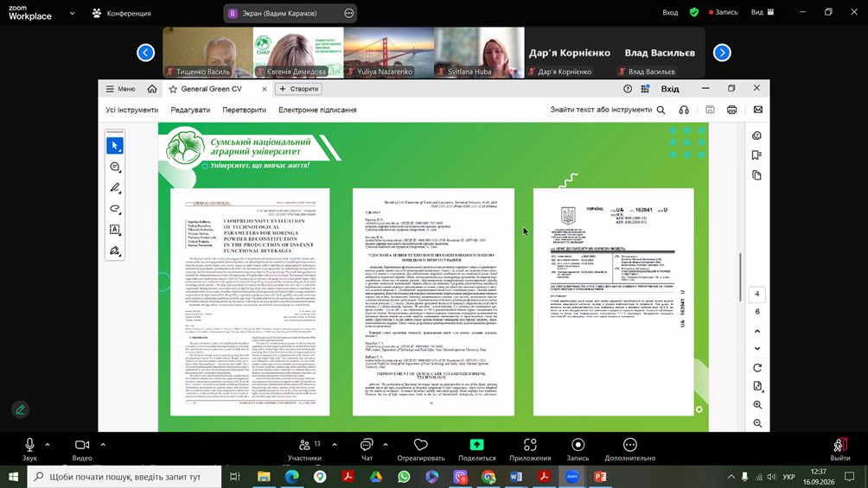The width and height of the screenshot is (868, 488).
Task: Open the Zoom Workplace dropdown arrow
Action: click(x=72, y=13)
